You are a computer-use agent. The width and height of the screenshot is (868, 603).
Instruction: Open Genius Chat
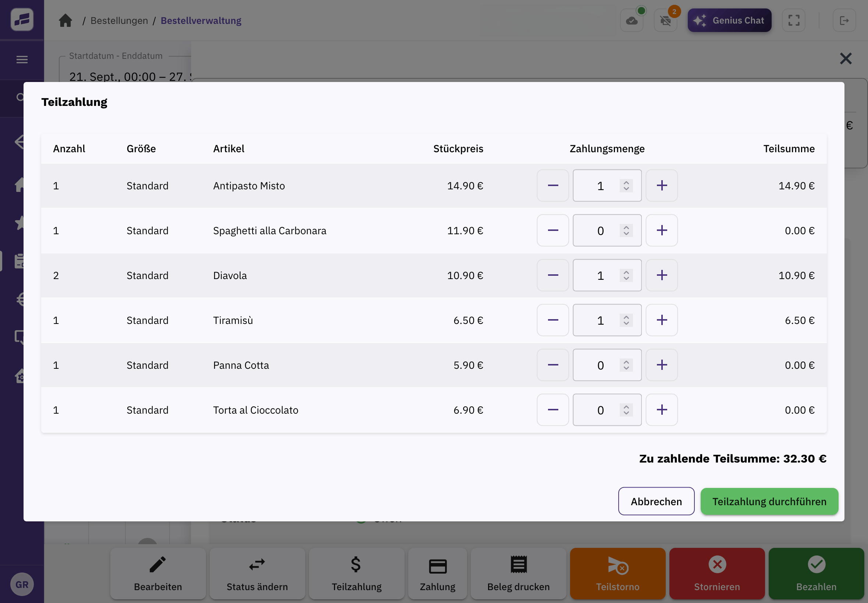coord(729,20)
